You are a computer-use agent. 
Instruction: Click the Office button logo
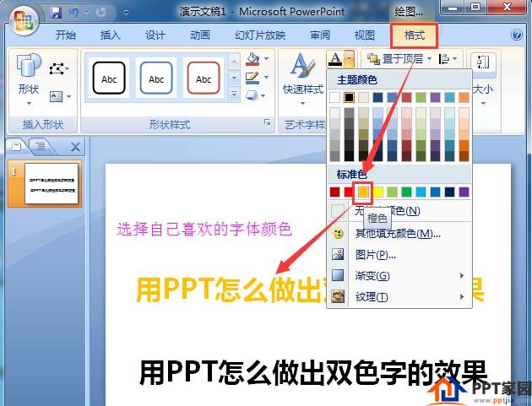(x=24, y=21)
